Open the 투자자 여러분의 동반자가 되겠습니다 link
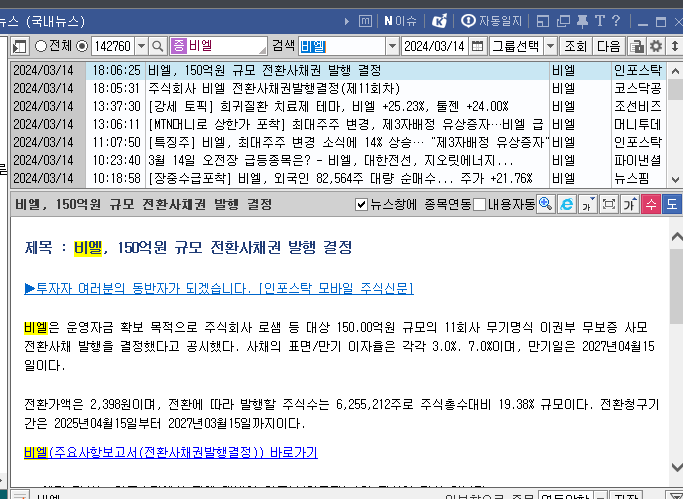Screen dimensions: 683x499 click(x=219, y=288)
